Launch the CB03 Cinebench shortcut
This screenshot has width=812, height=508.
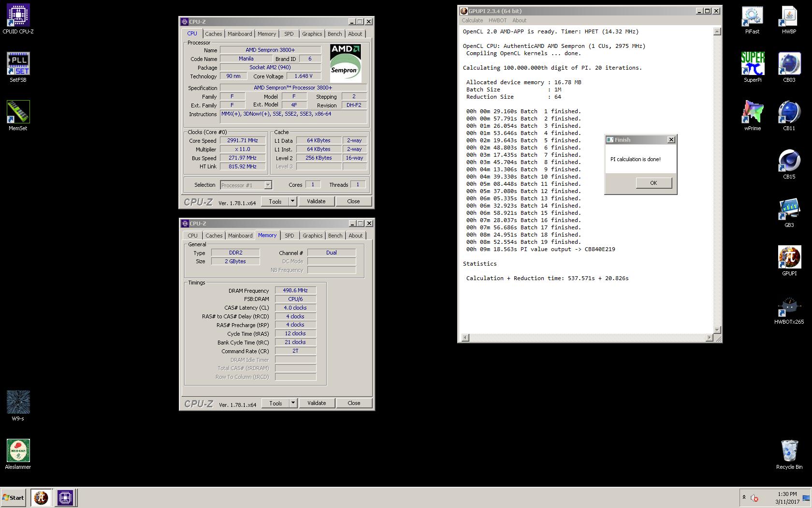click(789, 68)
